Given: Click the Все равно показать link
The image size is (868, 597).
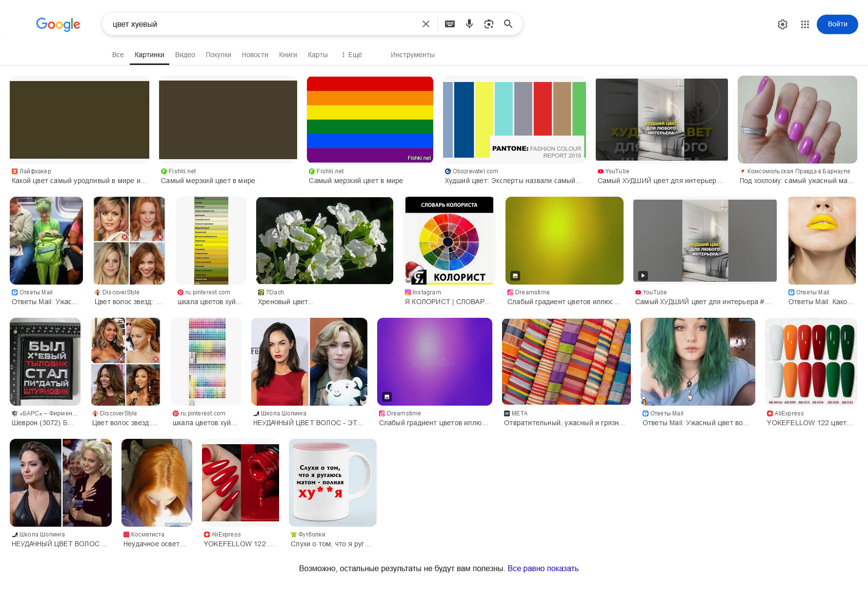Looking at the screenshot, I should coord(543,568).
